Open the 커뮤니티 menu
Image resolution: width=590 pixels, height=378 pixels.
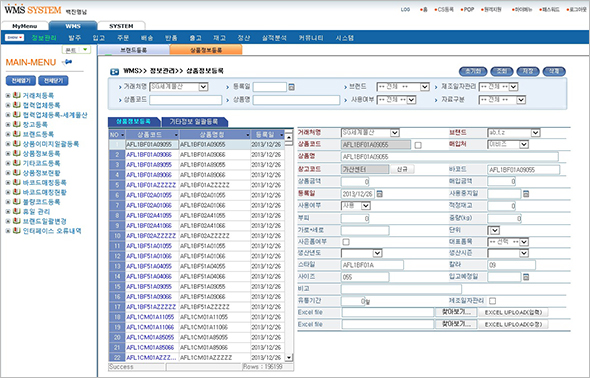coord(311,38)
